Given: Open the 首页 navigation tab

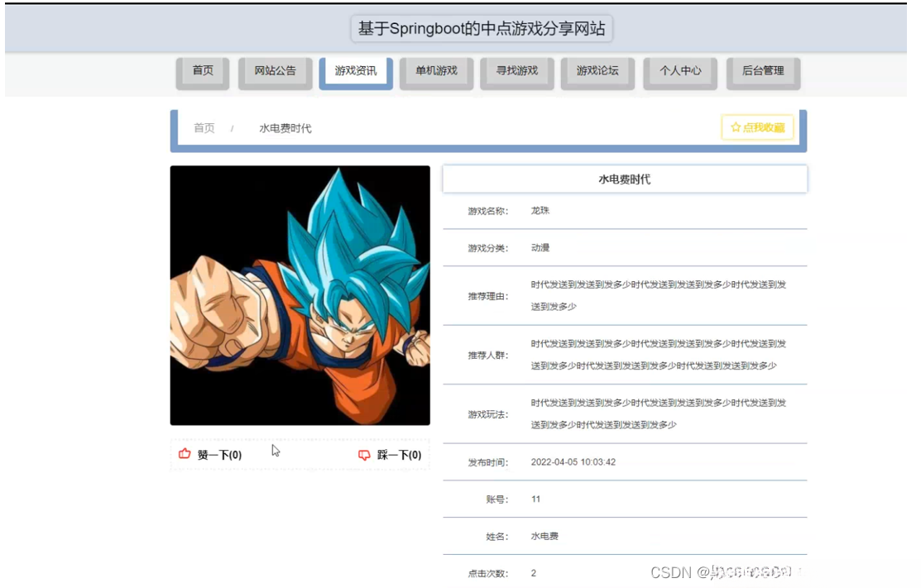Looking at the screenshot, I should pos(202,71).
